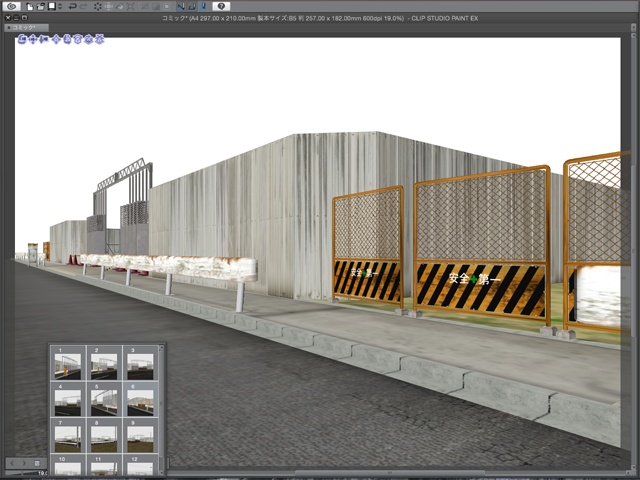
Task: Toggle Snap to Grid
Action: [203, 7]
